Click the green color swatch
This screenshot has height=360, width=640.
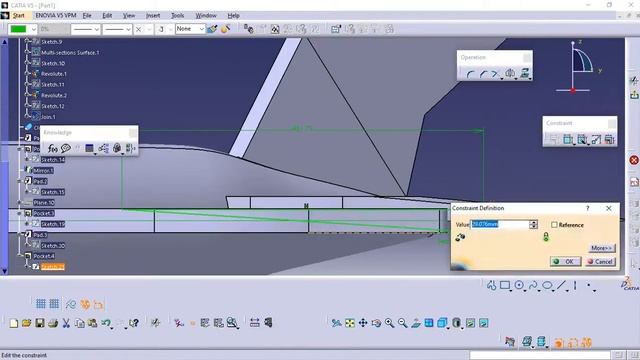(x=18, y=29)
